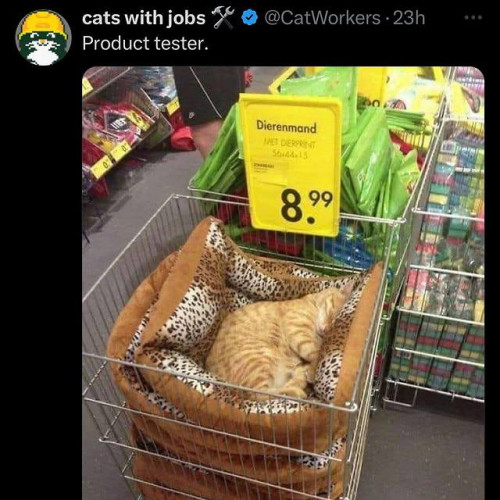Open the 23h timestamp permalink
Image resolution: width=500 pixels, height=500 pixels.
(409, 18)
